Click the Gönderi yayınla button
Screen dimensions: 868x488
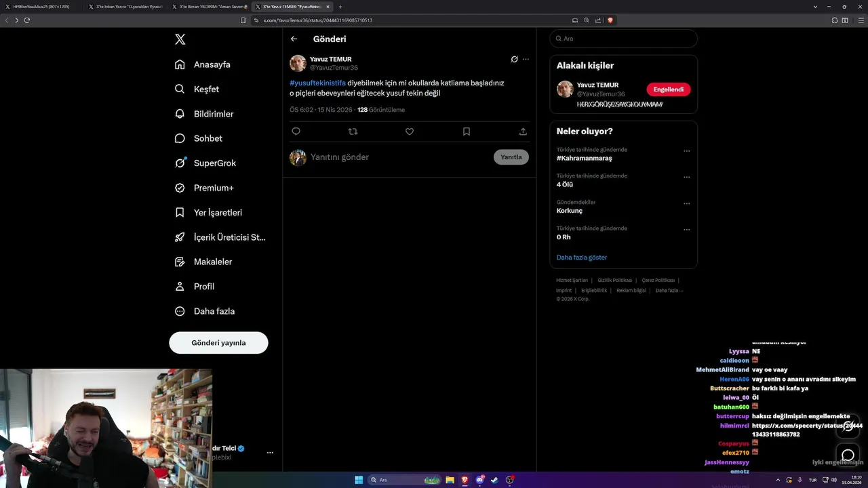[218, 342]
